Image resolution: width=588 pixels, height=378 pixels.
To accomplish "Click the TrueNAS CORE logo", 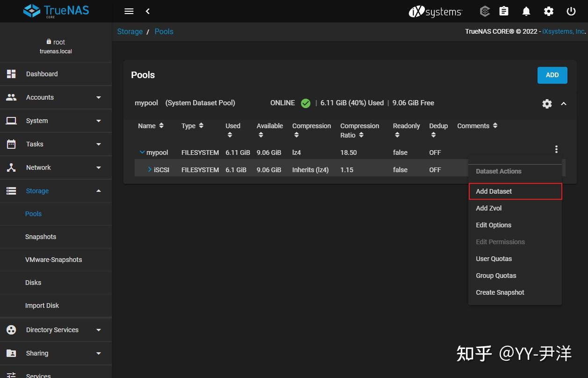I will [x=56, y=10].
